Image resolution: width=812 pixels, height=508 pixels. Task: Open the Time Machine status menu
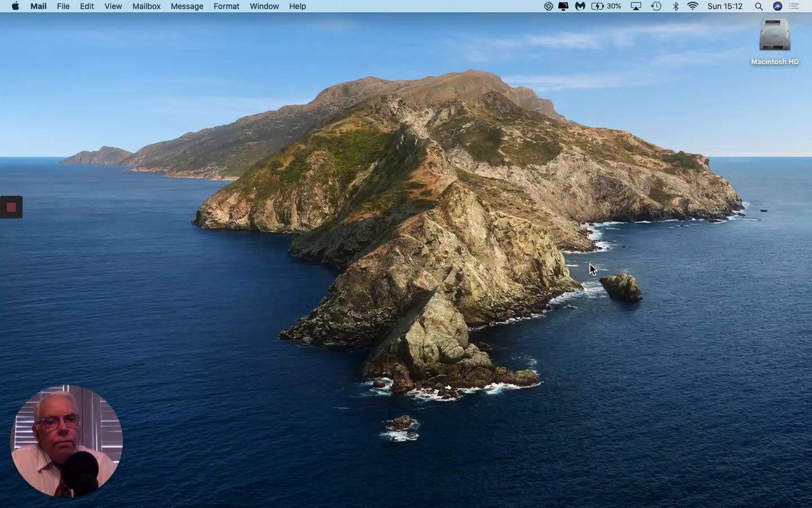(656, 6)
